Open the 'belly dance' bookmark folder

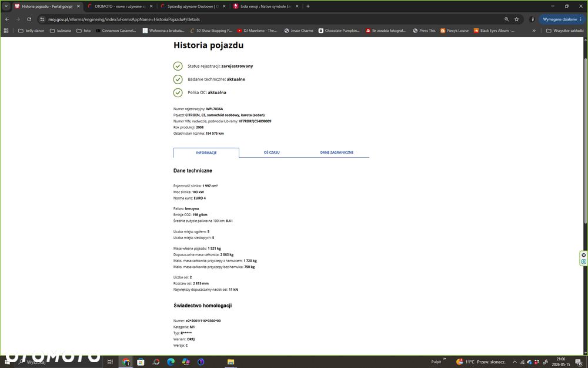point(31,31)
